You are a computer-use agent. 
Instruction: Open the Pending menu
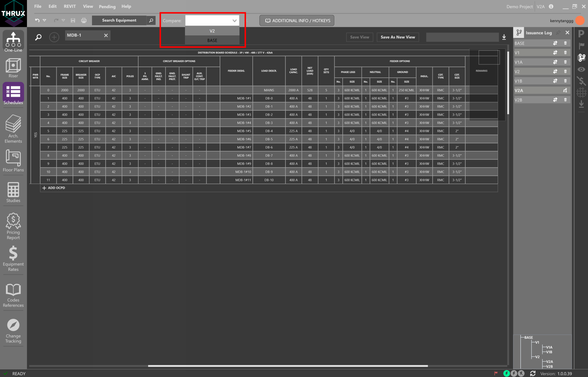[x=107, y=6]
